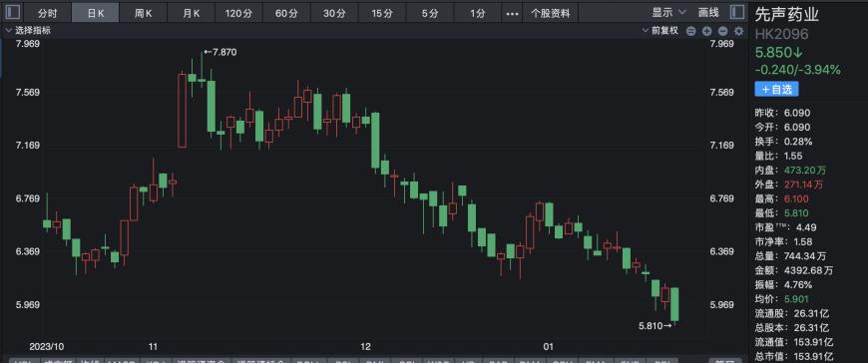
Task: Click the 市盈TTM 4.49 row
Action: coord(785,227)
